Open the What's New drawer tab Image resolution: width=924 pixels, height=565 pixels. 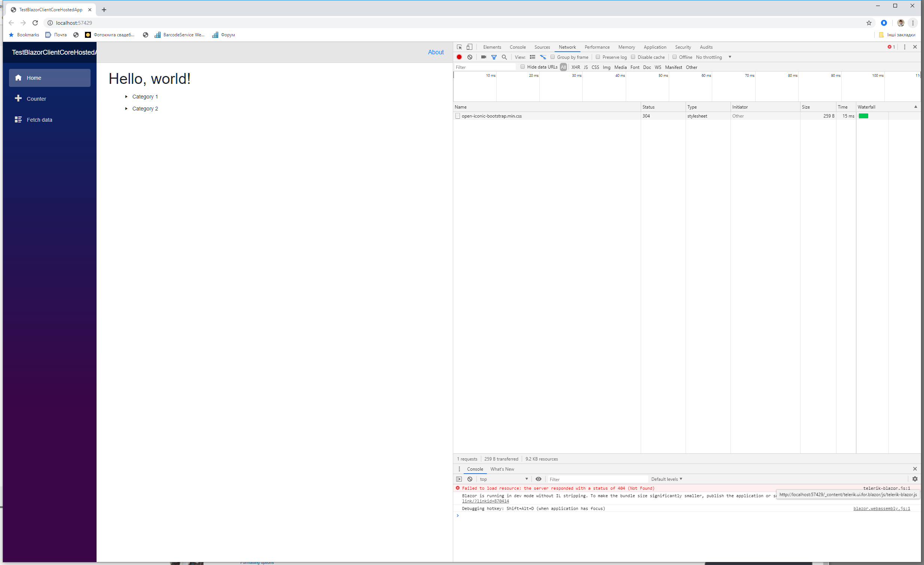point(502,469)
